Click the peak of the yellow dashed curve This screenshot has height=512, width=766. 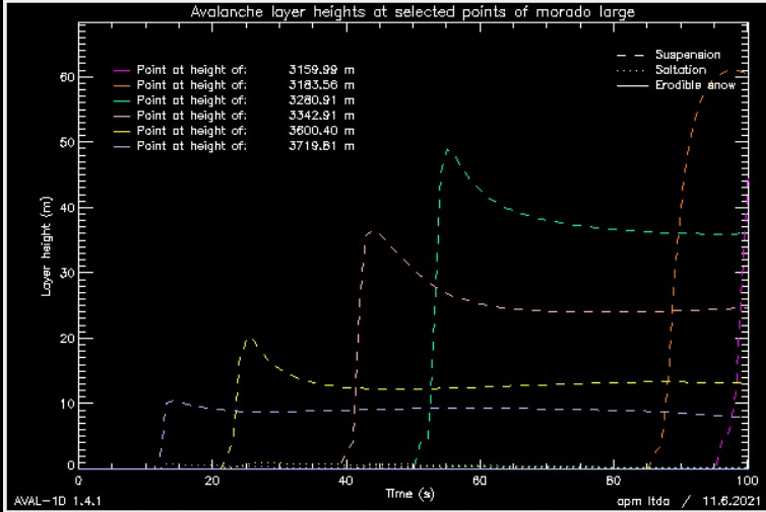tap(250, 340)
